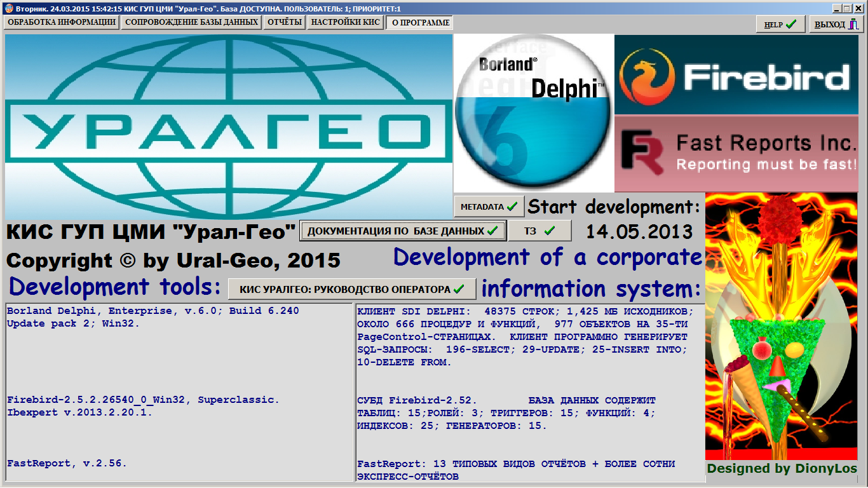Close the КИС window
This screenshot has height=488, width=868.
point(858,8)
